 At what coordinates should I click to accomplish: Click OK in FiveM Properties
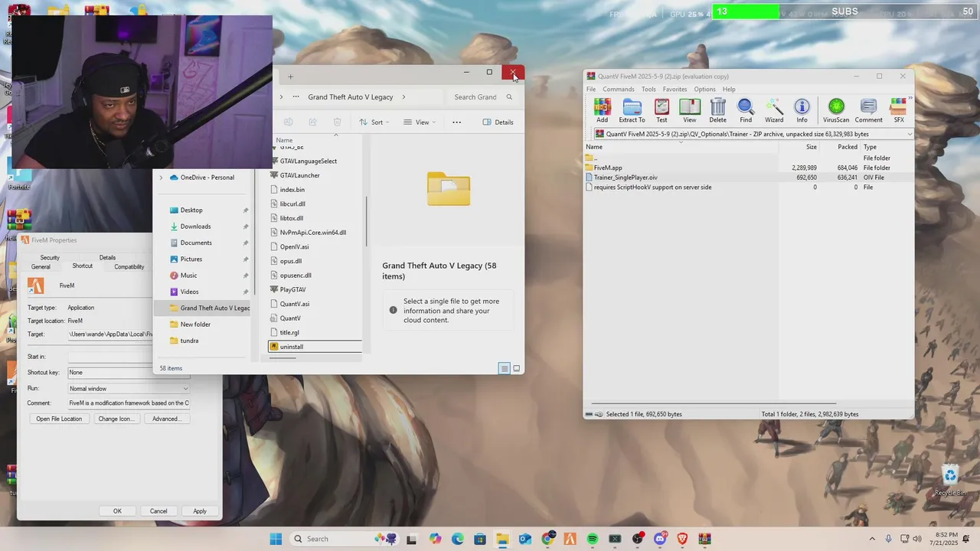click(117, 511)
